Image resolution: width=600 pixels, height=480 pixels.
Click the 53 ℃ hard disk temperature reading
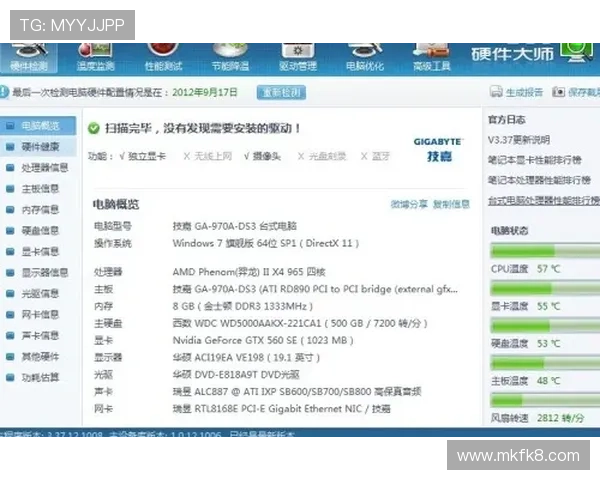click(548, 343)
